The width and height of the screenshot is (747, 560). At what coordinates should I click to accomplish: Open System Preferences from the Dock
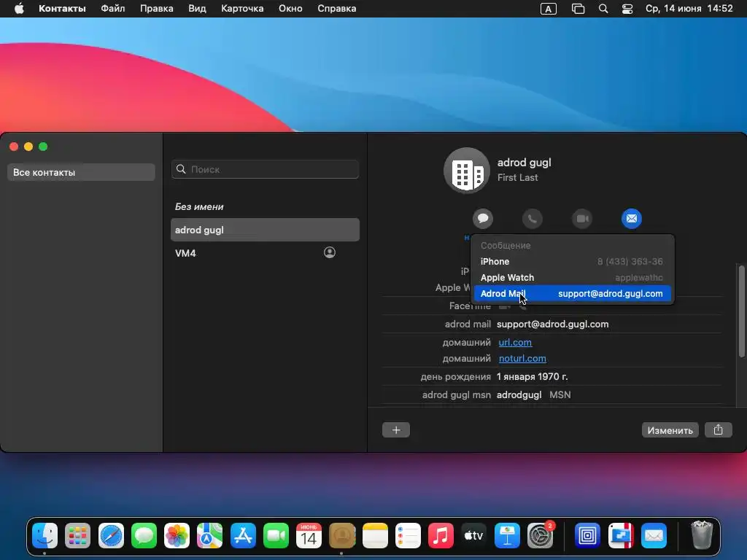pos(541,536)
